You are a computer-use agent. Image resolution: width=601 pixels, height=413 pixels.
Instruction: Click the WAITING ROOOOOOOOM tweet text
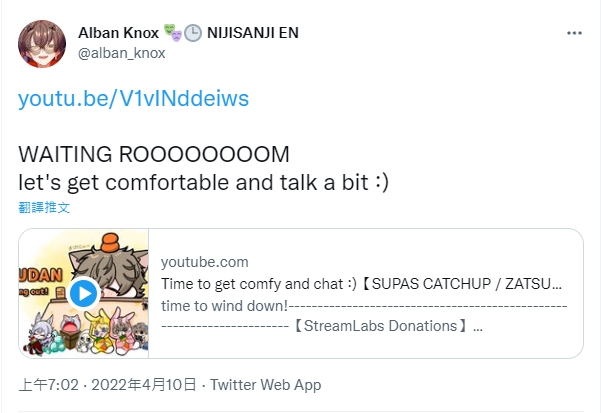154,154
